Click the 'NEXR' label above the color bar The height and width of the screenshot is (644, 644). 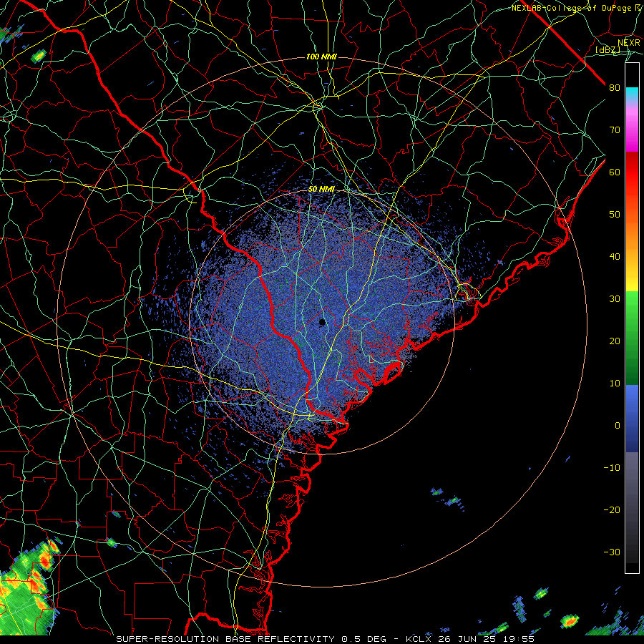tap(629, 43)
